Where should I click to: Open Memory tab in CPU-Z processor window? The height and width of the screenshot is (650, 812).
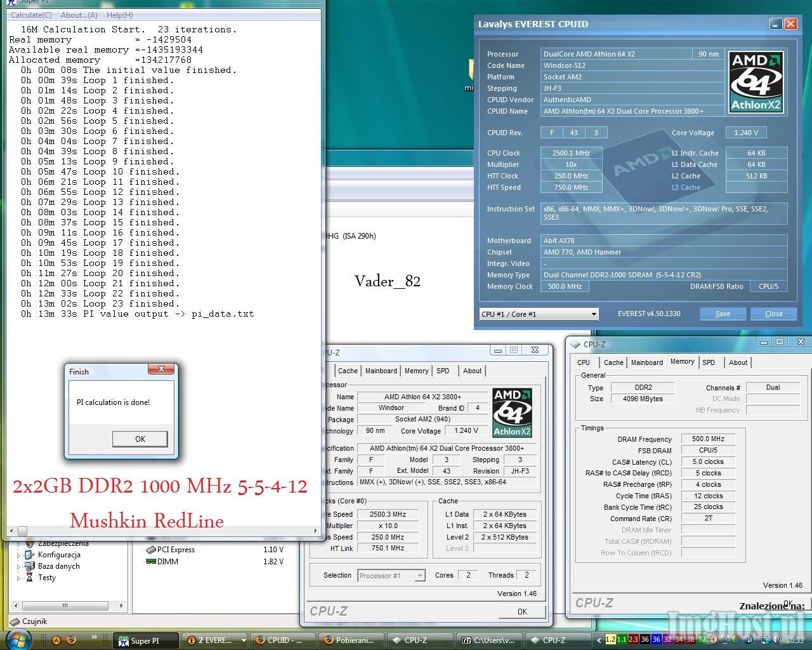pos(416,371)
